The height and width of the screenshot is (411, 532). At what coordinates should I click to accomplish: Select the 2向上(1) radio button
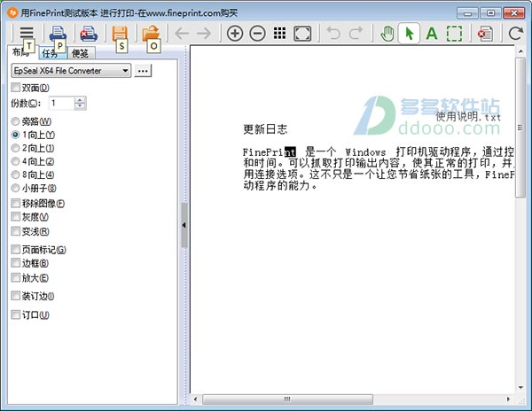coord(15,148)
